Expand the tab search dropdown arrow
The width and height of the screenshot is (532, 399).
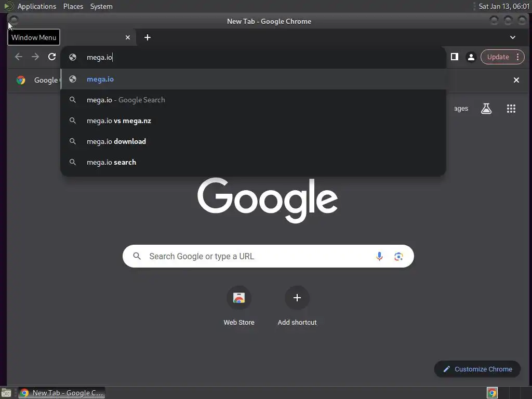pos(513,37)
